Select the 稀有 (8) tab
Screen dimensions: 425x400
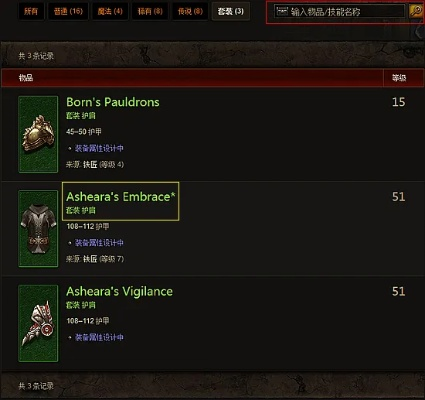[x=150, y=11]
